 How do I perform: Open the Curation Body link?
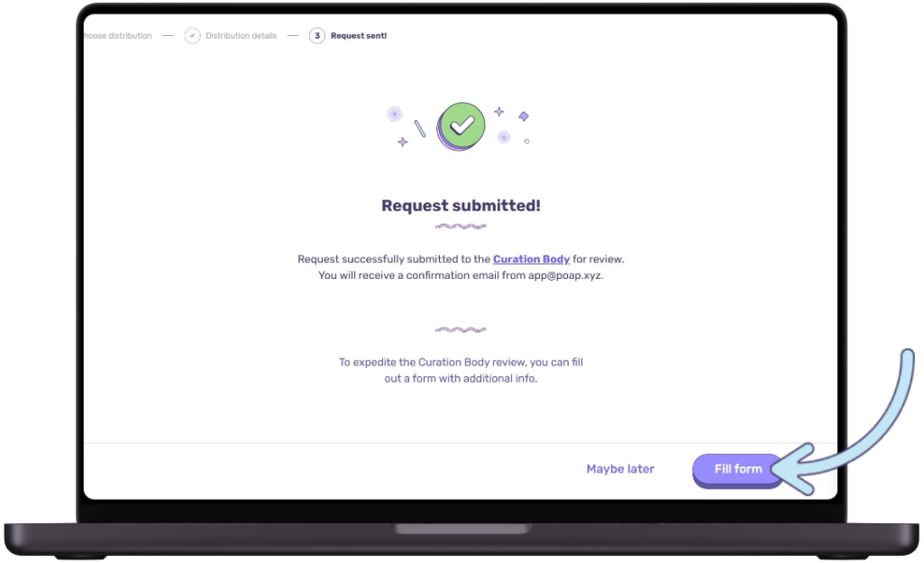pos(531,259)
